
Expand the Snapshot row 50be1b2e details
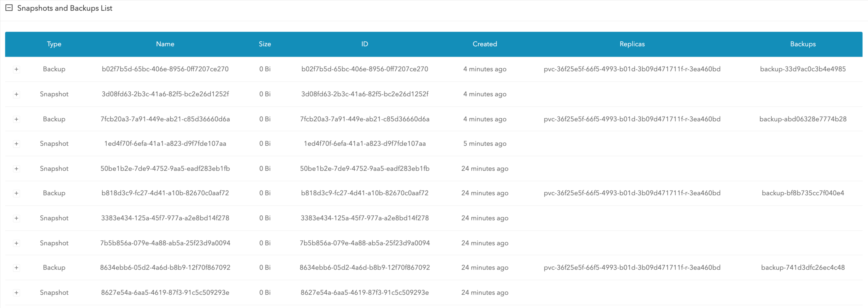tap(16, 168)
